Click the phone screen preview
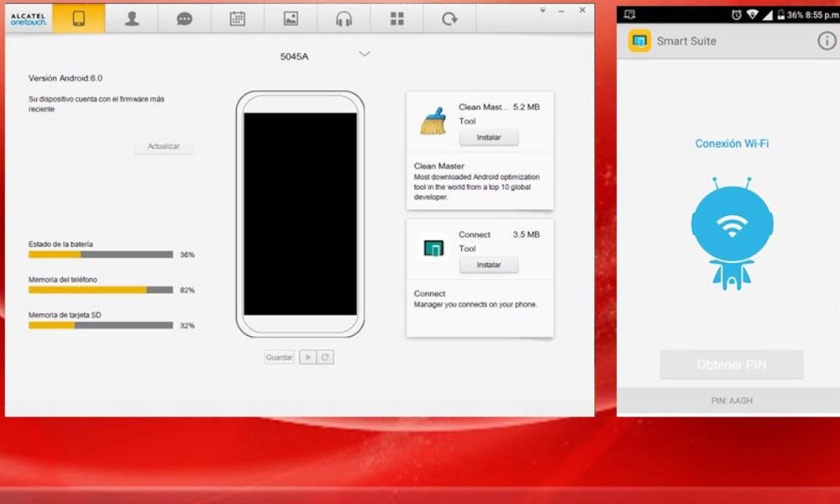 301,213
